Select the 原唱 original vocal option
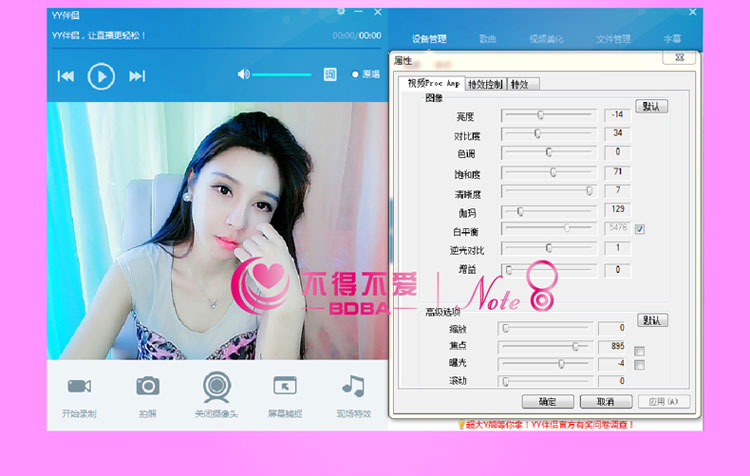The height and width of the screenshot is (476, 750). tap(366, 74)
